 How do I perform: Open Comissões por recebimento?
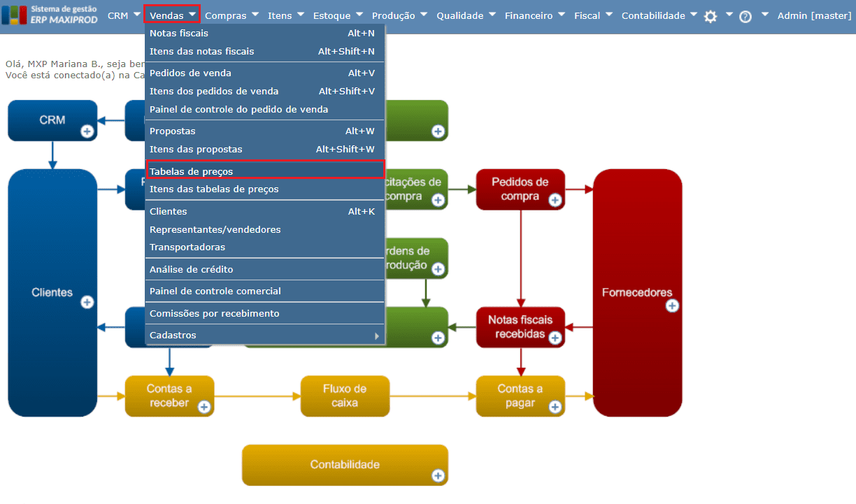click(x=265, y=313)
